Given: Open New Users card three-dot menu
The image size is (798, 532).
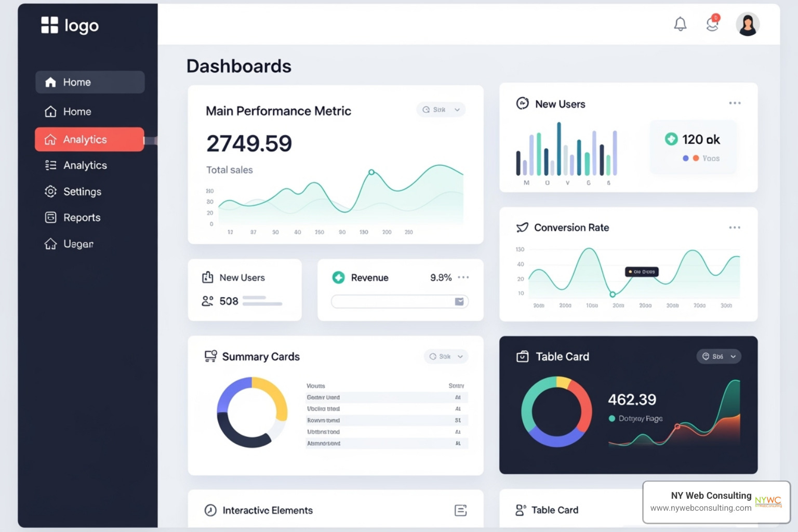Looking at the screenshot, I should (x=735, y=103).
